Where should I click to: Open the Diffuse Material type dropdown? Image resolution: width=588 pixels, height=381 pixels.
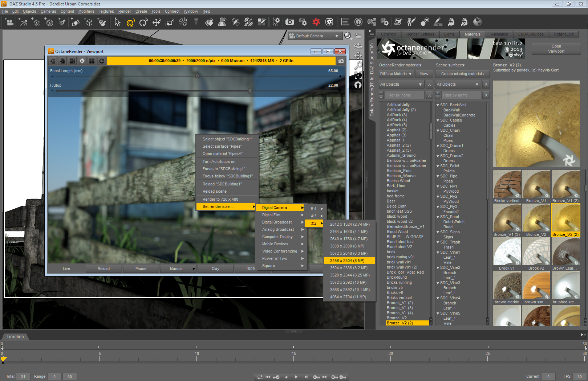[396, 74]
